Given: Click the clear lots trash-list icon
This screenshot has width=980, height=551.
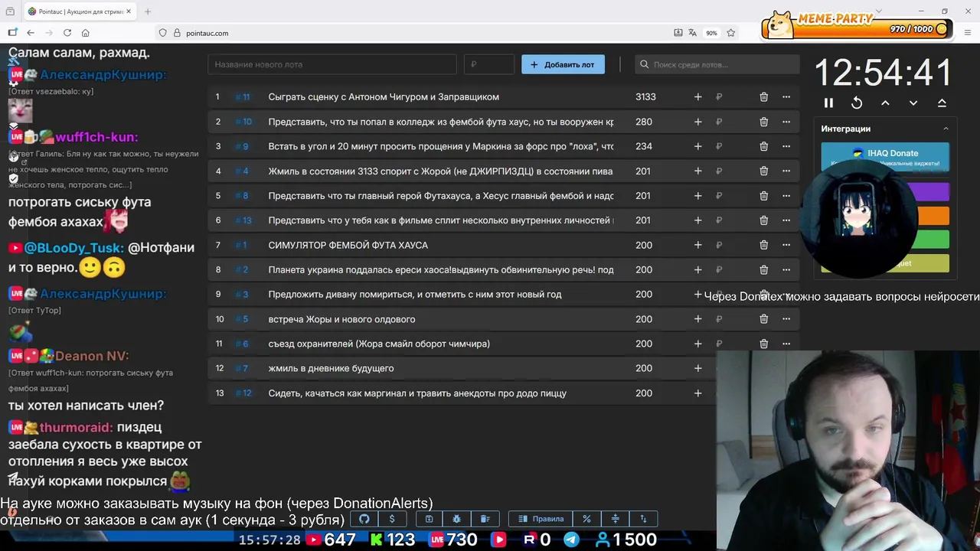Looking at the screenshot, I should tap(485, 519).
